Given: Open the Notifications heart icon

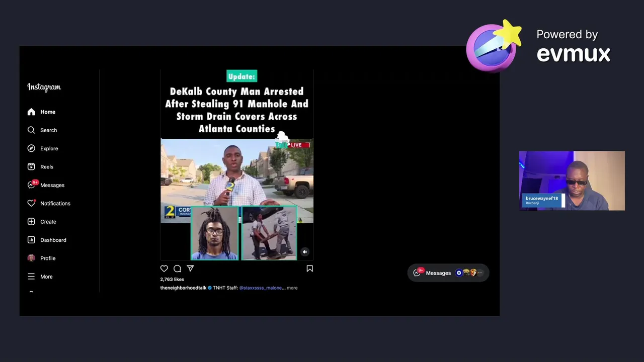Looking at the screenshot, I should point(31,203).
